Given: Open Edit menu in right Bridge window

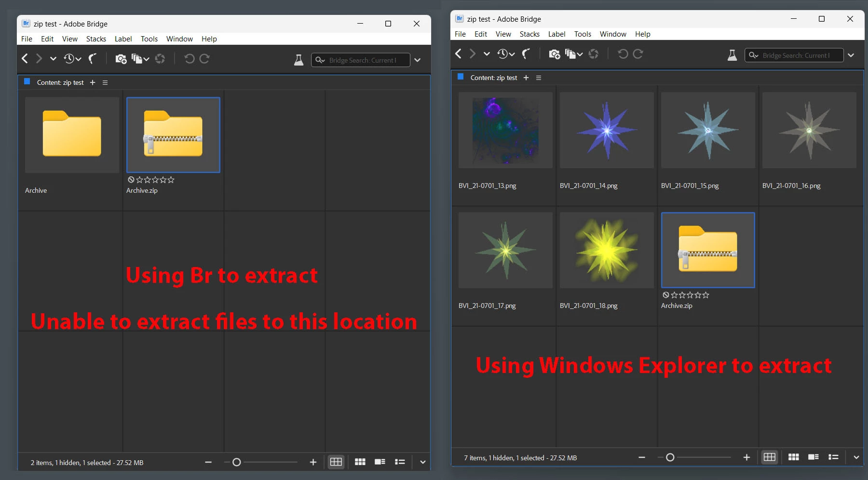Looking at the screenshot, I should 481,34.
